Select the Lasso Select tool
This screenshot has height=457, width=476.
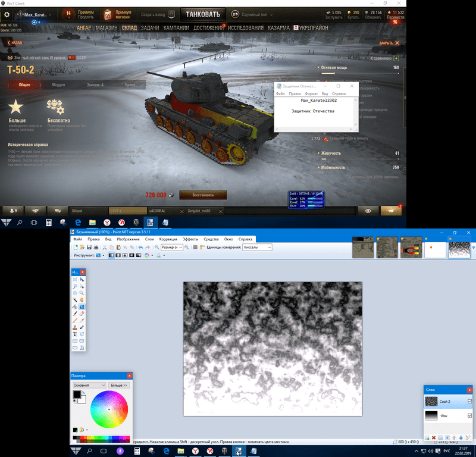coord(75,286)
